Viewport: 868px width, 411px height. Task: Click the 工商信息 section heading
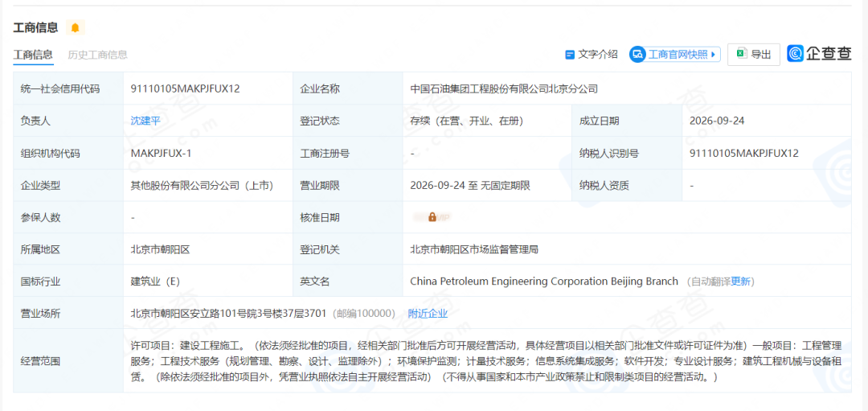(x=35, y=27)
